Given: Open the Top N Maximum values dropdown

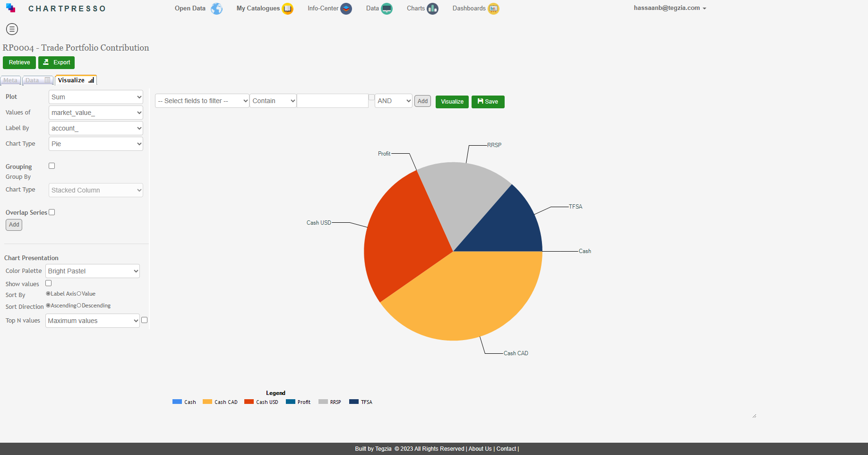Looking at the screenshot, I should click(93, 321).
